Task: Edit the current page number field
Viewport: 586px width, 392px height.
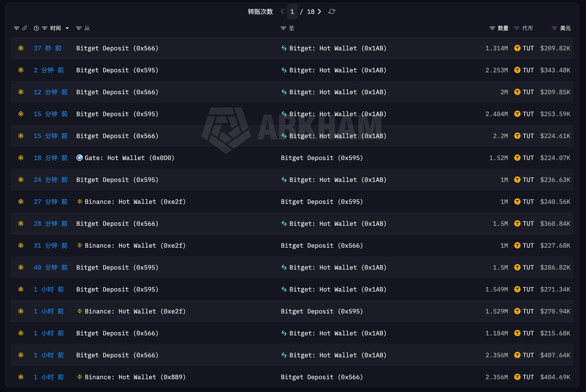Action: point(292,12)
